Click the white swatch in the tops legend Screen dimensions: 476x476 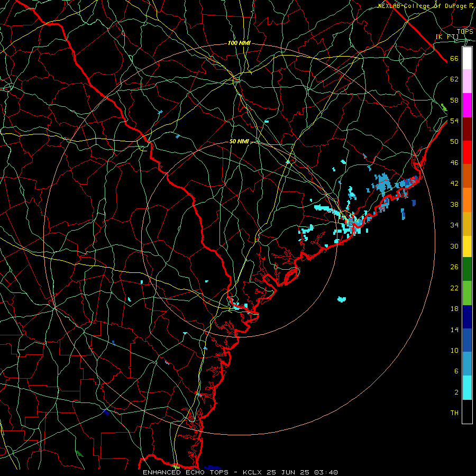467,58
